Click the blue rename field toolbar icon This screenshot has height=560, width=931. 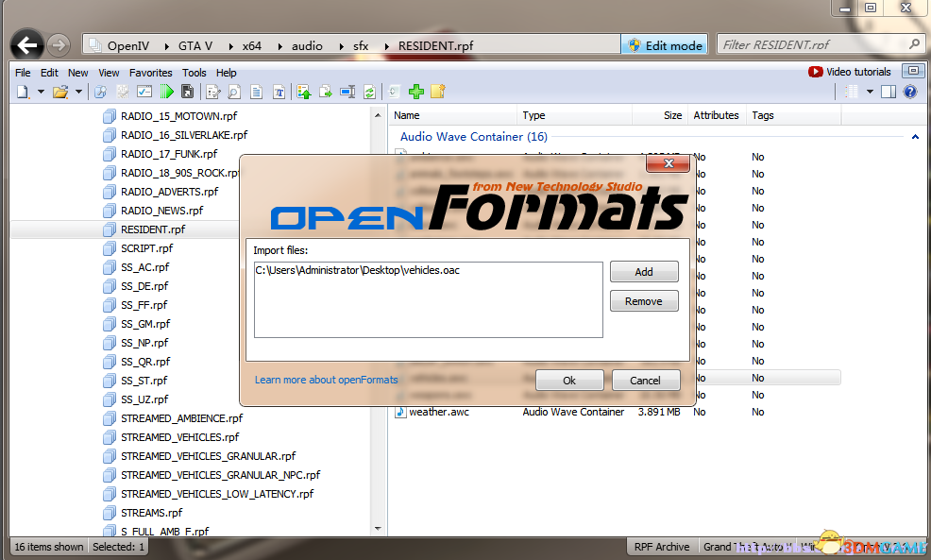pos(347,92)
